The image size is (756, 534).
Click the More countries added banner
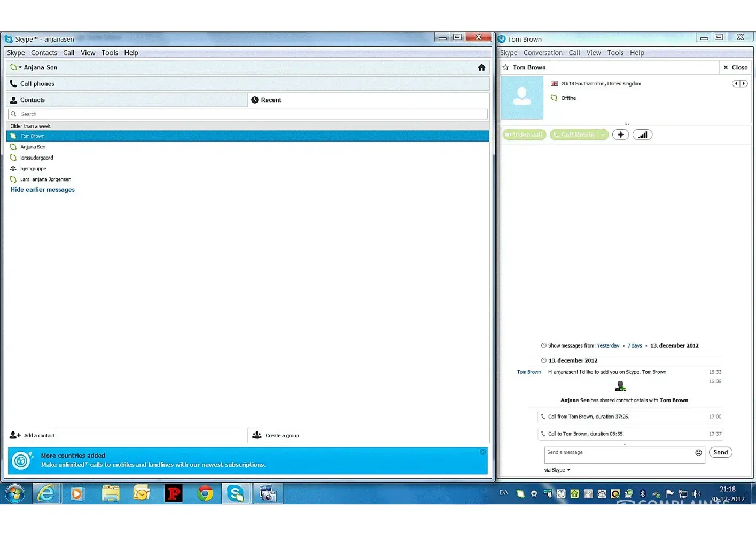248,460
